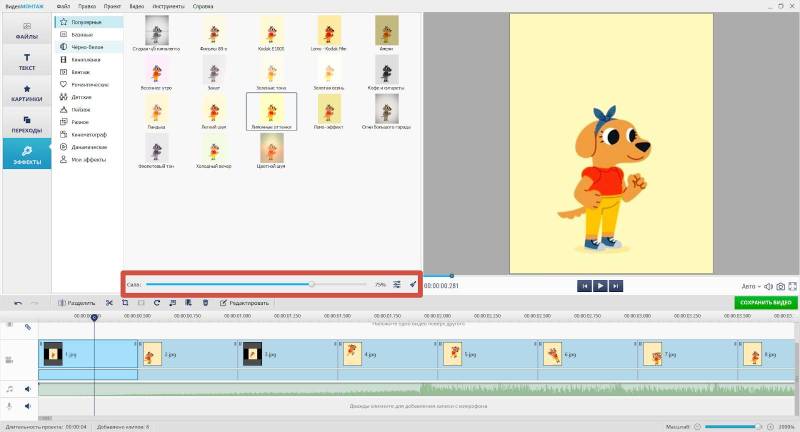Click the undo arrow in timeline toolbar
Viewport: 800px width, 432px height.
[x=18, y=303]
